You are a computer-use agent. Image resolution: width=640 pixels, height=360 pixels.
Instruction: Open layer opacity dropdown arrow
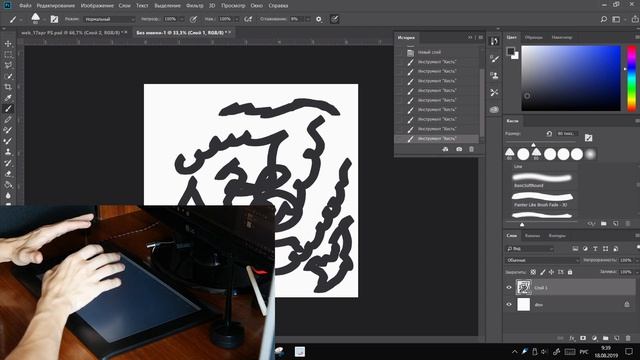(636, 260)
